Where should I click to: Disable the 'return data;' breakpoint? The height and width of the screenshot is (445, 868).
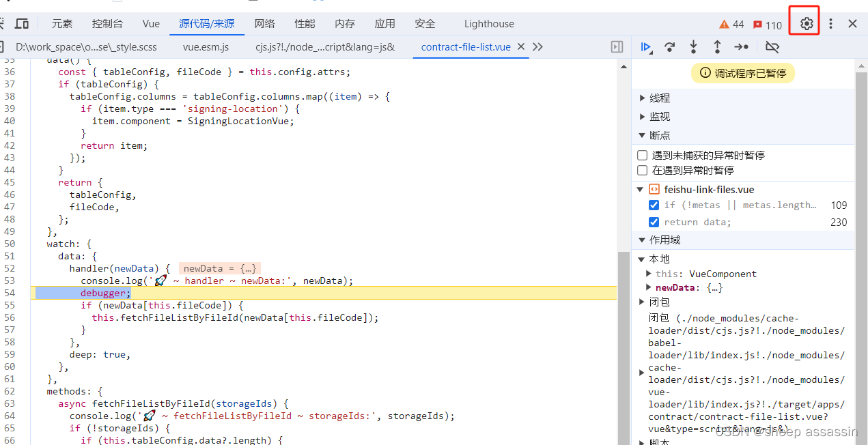click(x=654, y=222)
